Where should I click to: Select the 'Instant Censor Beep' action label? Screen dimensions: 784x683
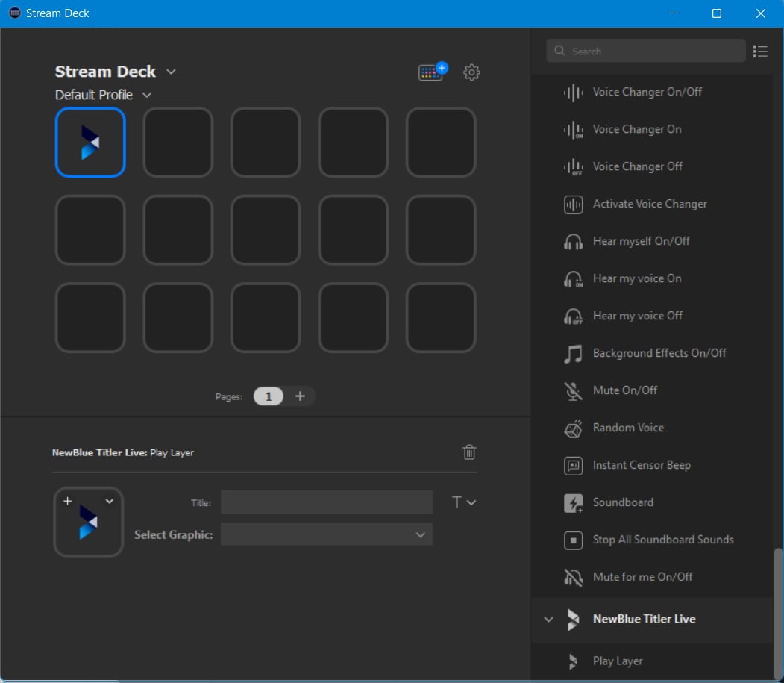(x=642, y=465)
